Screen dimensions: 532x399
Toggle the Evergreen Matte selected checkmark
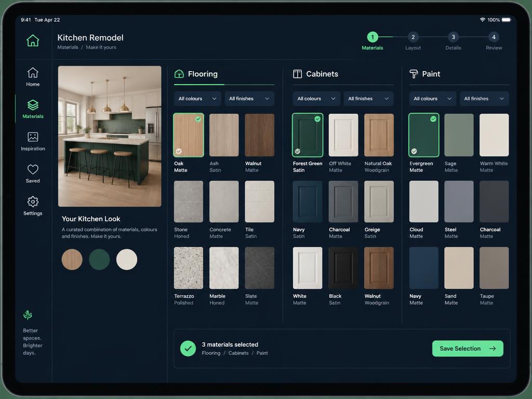433,119
